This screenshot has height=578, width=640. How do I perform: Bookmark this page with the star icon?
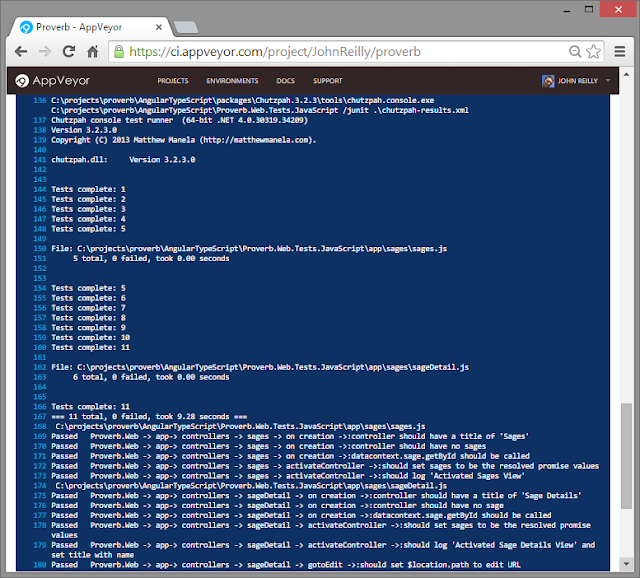tap(593, 51)
